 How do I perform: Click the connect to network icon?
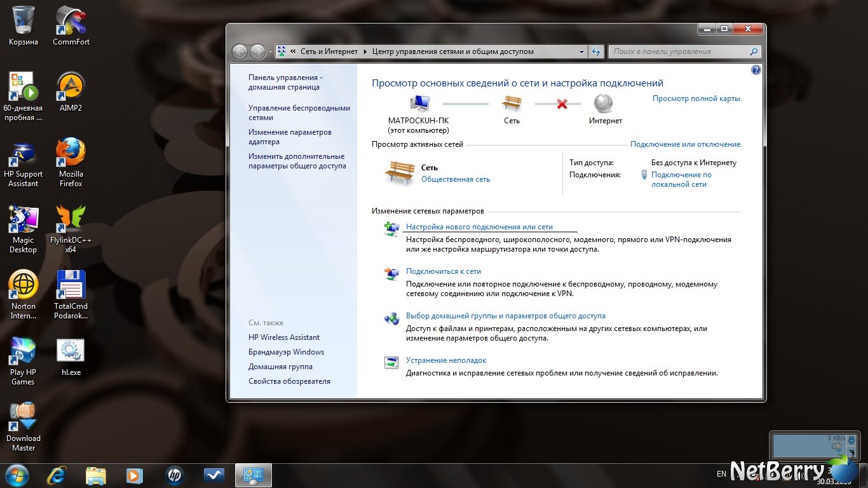pos(391,274)
